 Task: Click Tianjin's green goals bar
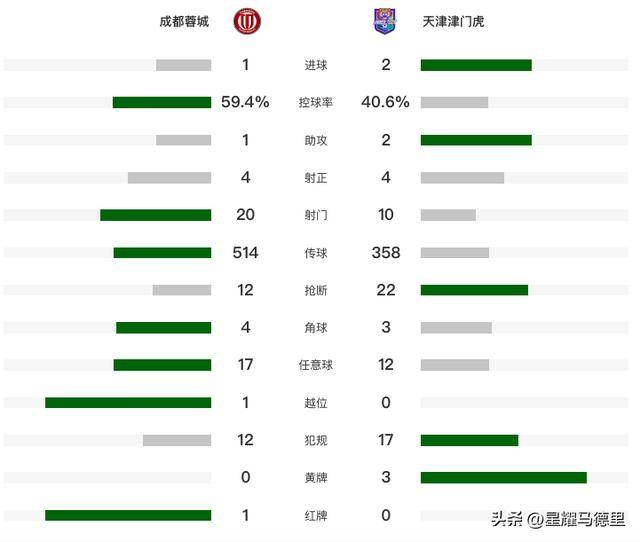pos(476,65)
